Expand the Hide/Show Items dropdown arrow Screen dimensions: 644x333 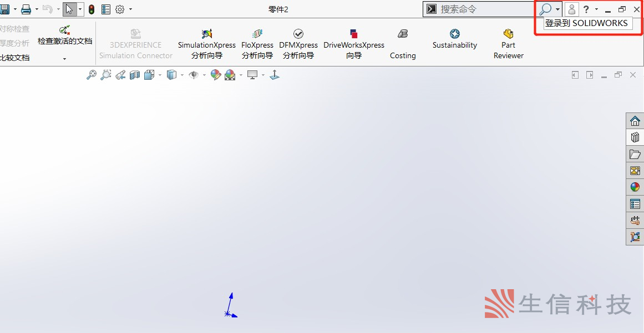(204, 75)
